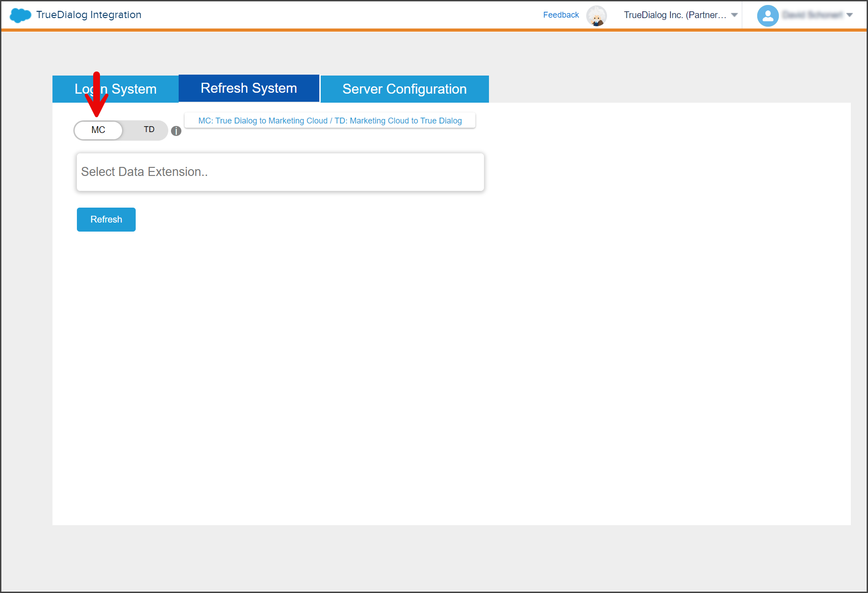Open the Select Data Extension field
The height and width of the screenshot is (593, 868).
tap(280, 172)
